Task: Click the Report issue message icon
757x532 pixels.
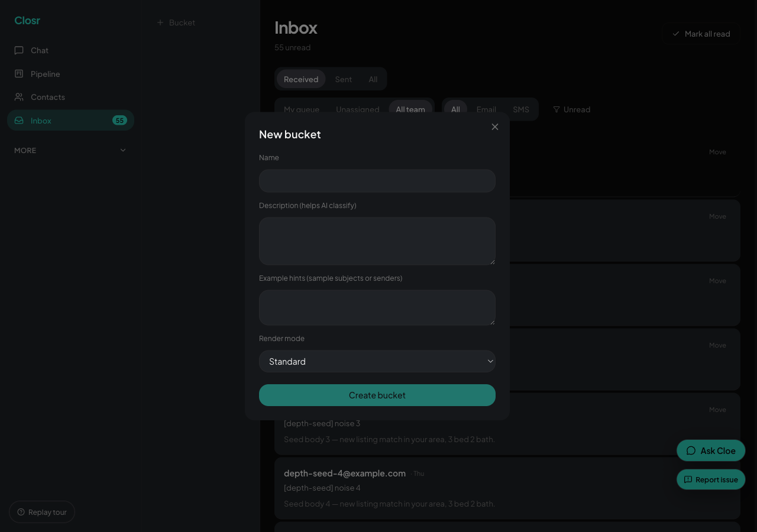Action: point(688,479)
